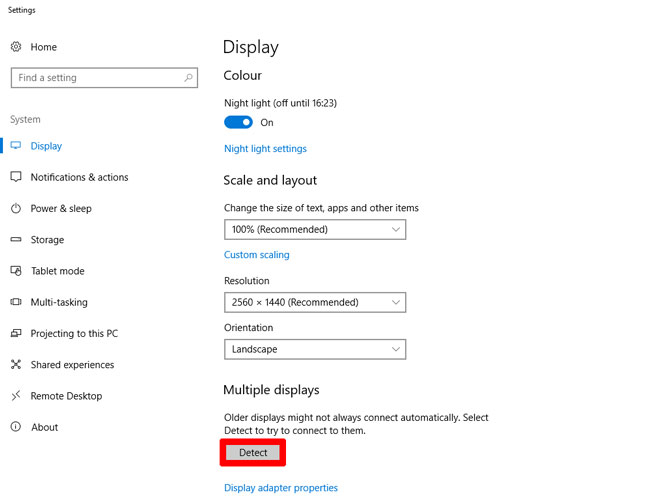The image size is (654, 500).
Task: Click the Power & sleep icon
Action: pyautogui.click(x=16, y=208)
